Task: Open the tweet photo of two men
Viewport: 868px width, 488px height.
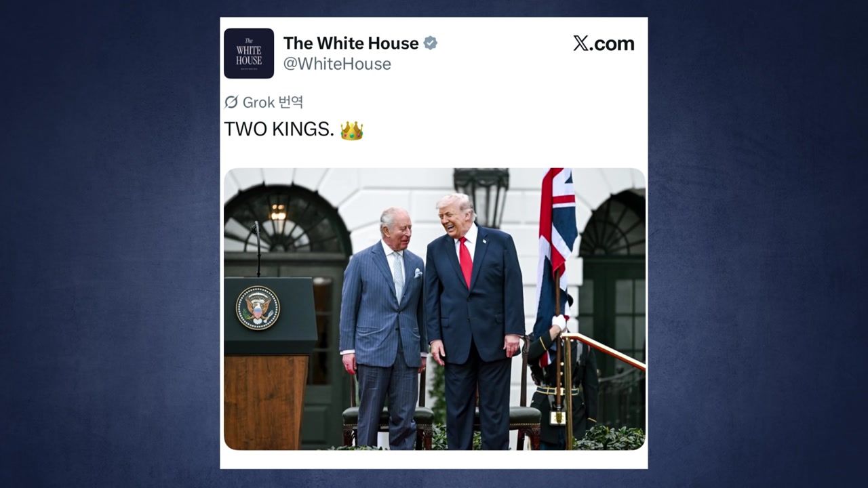Action: 435,309
